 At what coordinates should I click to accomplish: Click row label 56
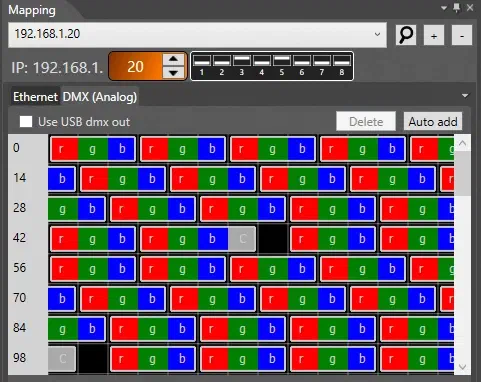point(20,268)
